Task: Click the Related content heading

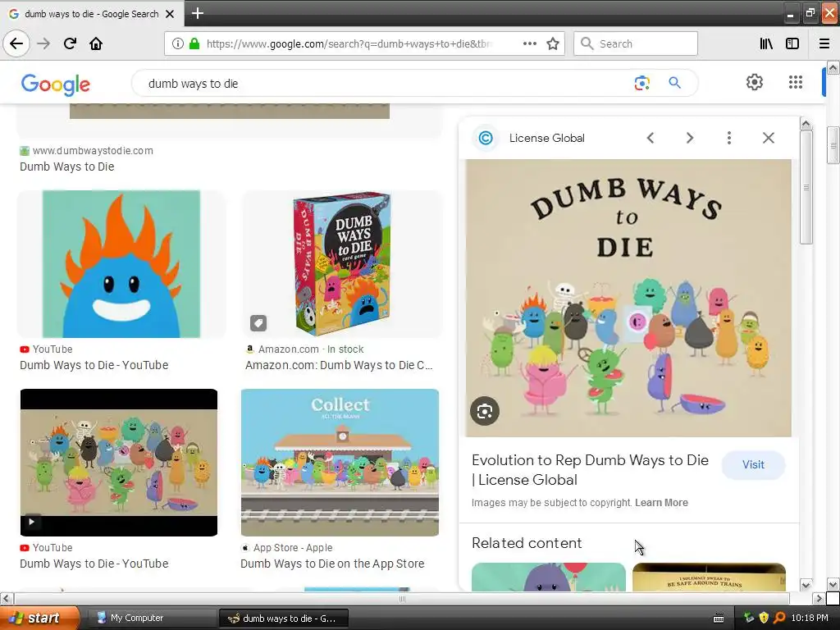Action: tap(527, 543)
